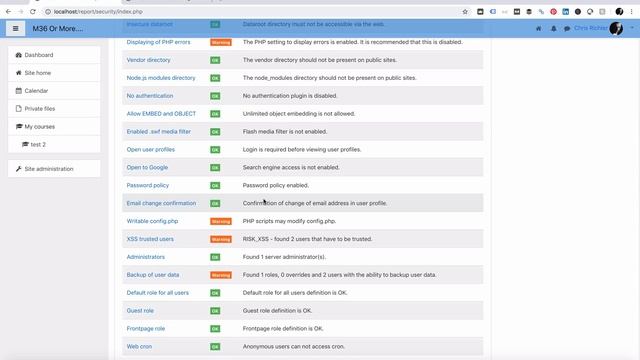
Task: Select text 'Anonymous users can not access cron.'
Action: point(294,347)
